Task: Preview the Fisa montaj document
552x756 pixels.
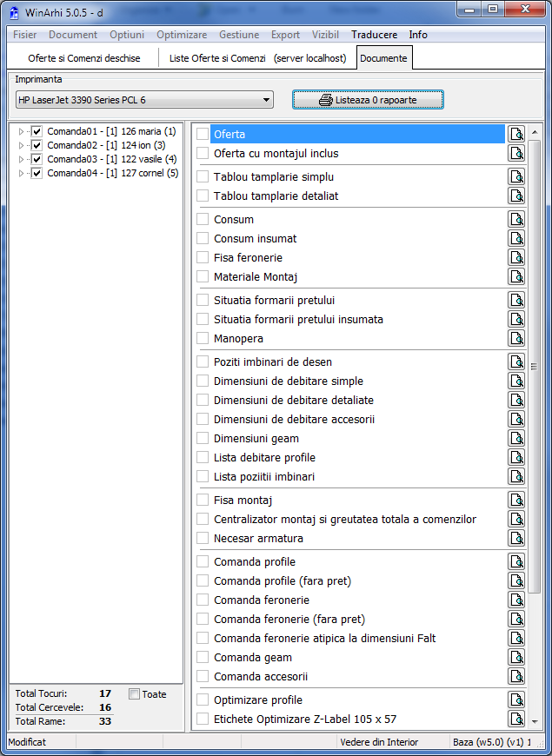Action: (x=516, y=500)
